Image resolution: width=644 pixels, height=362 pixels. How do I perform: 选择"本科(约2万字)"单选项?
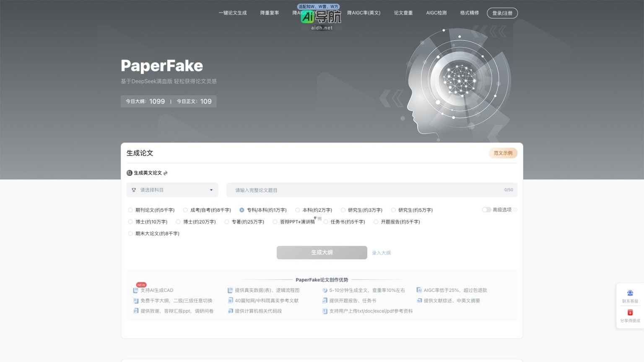tap(297, 210)
